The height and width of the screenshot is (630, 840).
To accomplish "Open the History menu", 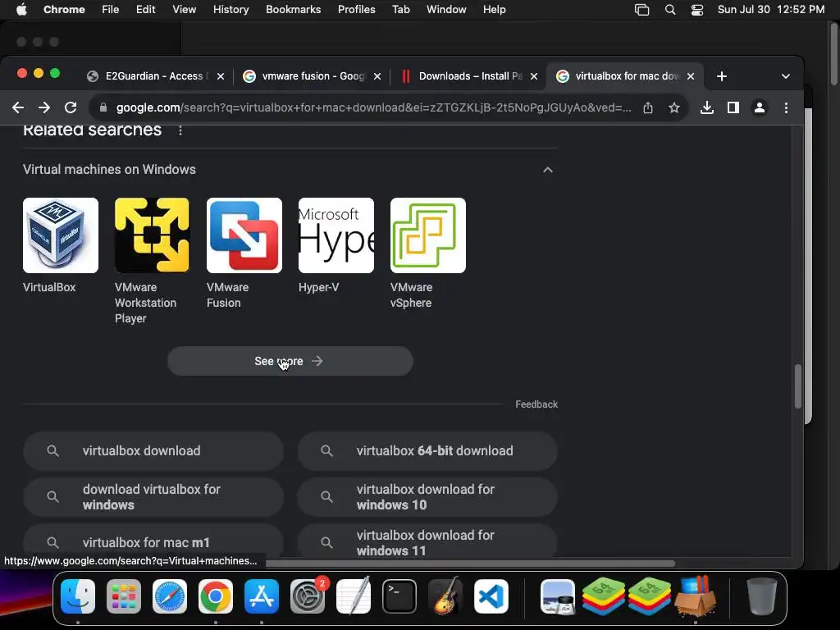I will point(231,10).
